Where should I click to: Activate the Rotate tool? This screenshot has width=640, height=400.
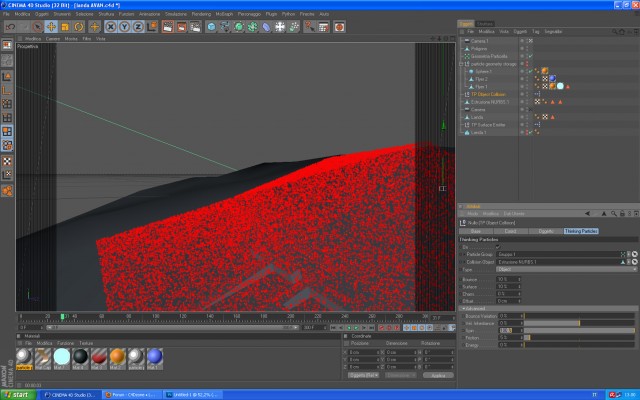(79, 27)
